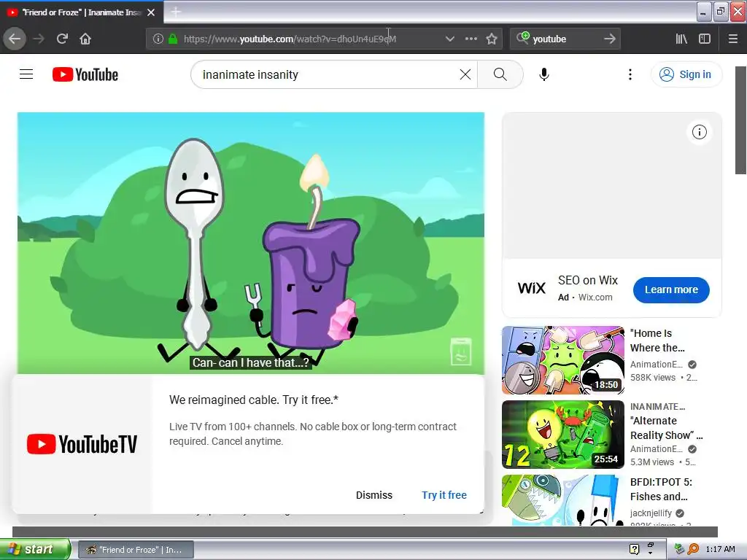The image size is (747, 560).
Task: Submit browser search with the go arrow
Action: 610,39
